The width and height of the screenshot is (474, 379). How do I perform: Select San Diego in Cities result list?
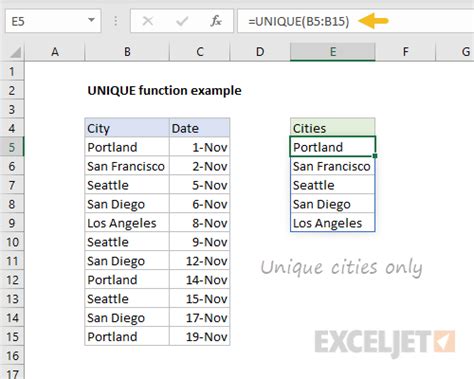[333, 204]
